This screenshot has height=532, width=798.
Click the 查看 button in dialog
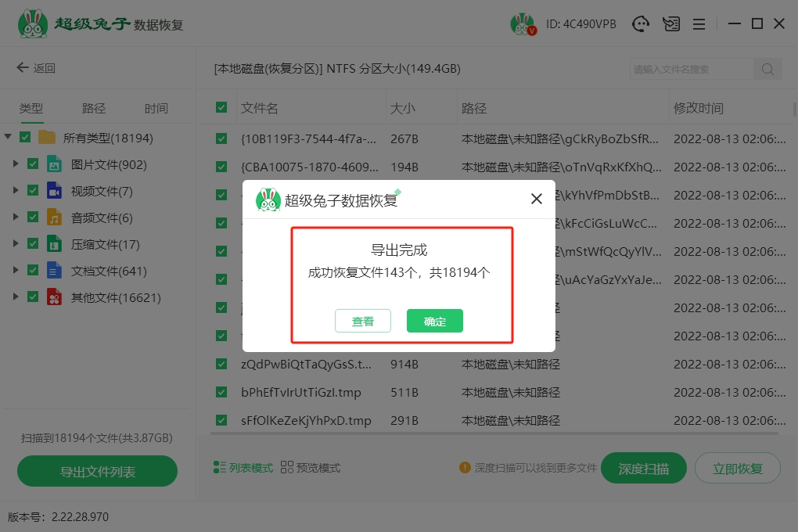[362, 321]
